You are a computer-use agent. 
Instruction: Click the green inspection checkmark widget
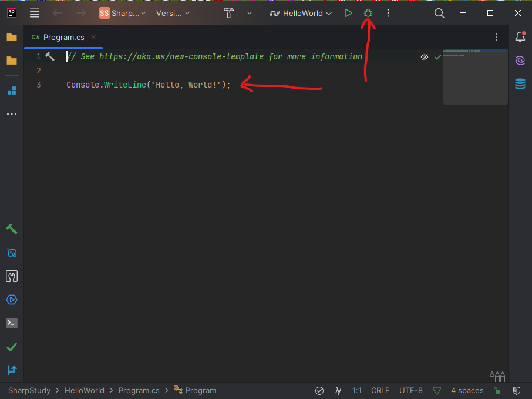437,57
